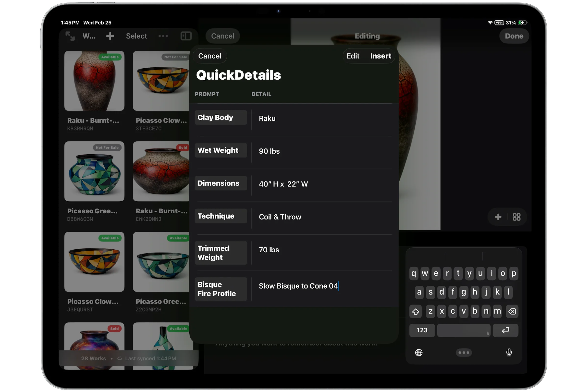Tap the battery indicator in status bar
The height and width of the screenshot is (392, 588).
click(x=522, y=23)
